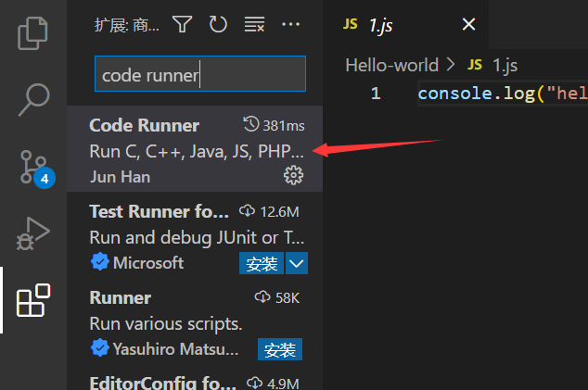The image size is (588, 390).
Task: Click the 1.js breadcrumb item
Action: [x=492, y=65]
